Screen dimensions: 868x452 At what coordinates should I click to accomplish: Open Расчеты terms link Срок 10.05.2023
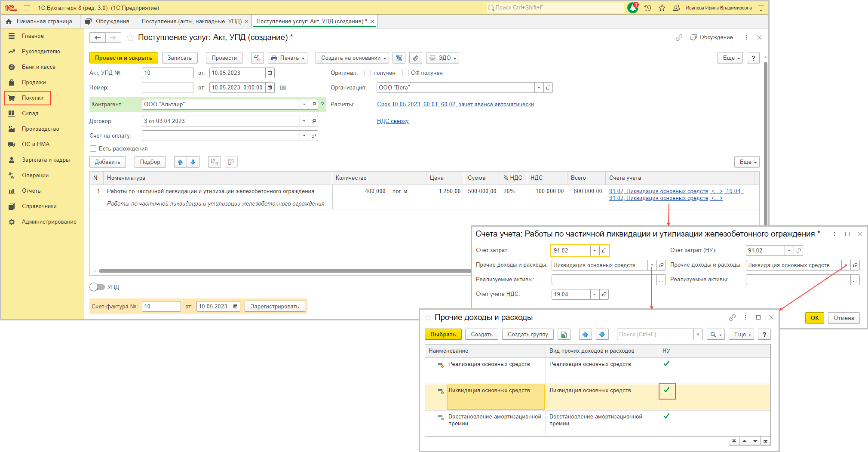point(455,105)
